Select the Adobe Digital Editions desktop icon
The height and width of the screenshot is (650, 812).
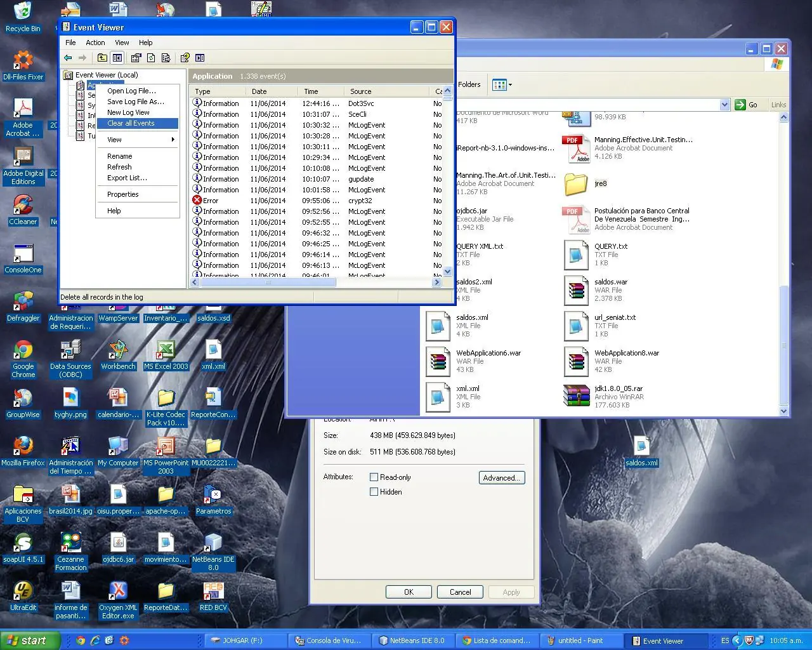click(x=23, y=165)
